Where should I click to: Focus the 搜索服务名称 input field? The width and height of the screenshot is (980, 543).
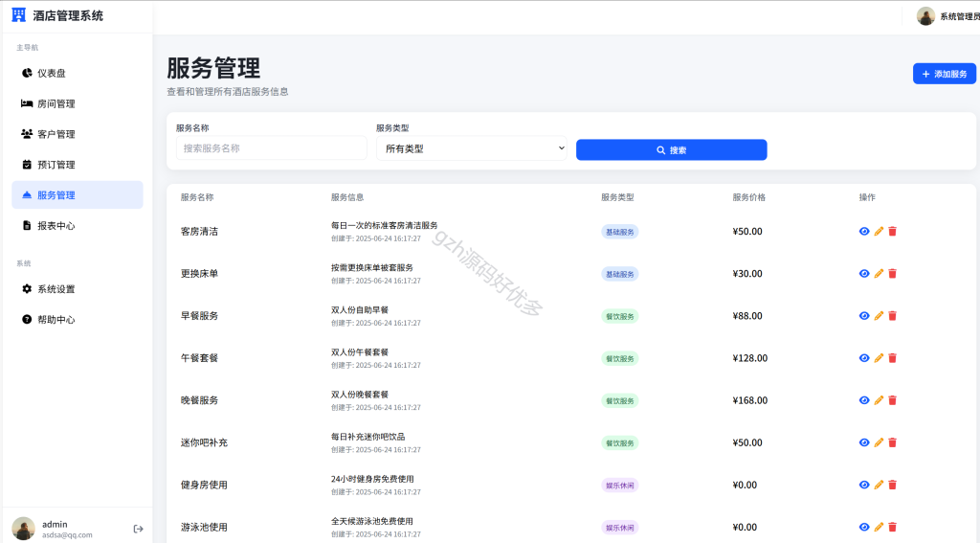tap(271, 148)
